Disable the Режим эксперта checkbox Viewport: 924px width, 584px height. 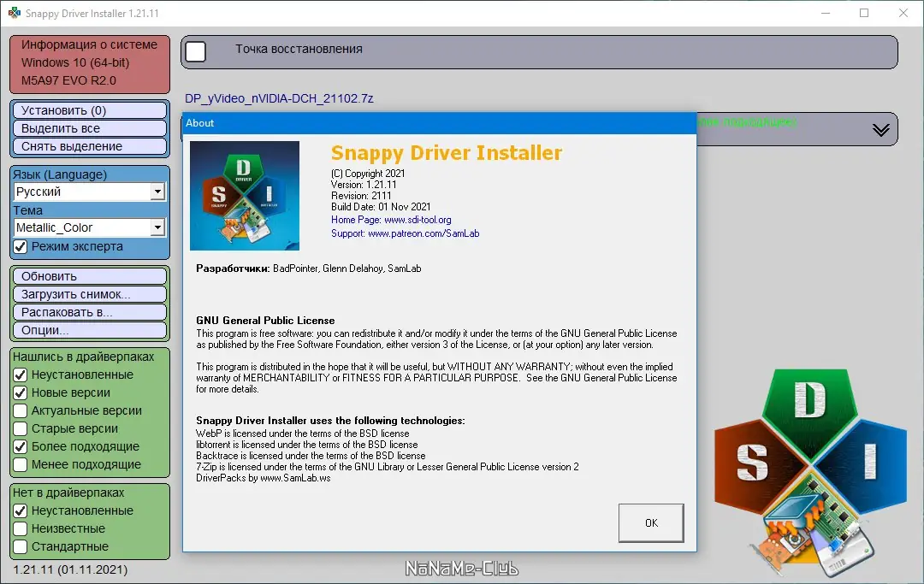[18, 246]
